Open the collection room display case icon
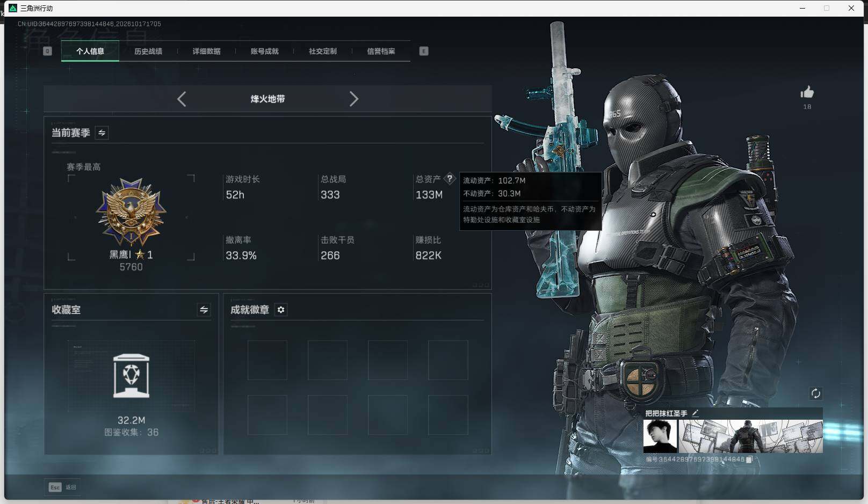Viewport: 868px width, 504px height. (x=132, y=376)
